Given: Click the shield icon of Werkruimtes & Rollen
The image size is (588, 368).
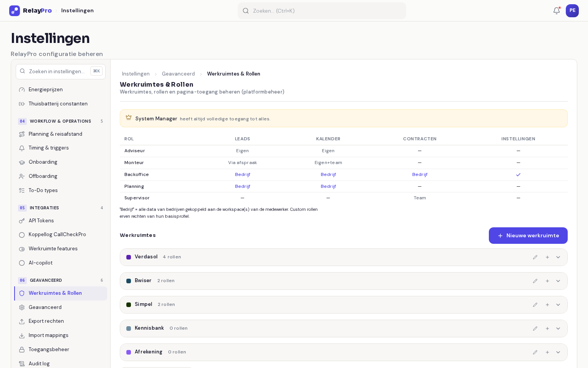Looking at the screenshot, I should tap(22, 293).
